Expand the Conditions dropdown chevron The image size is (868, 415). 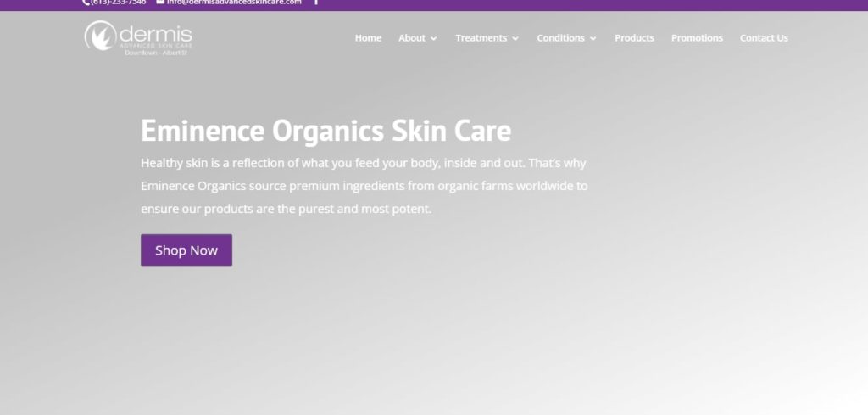(x=593, y=39)
